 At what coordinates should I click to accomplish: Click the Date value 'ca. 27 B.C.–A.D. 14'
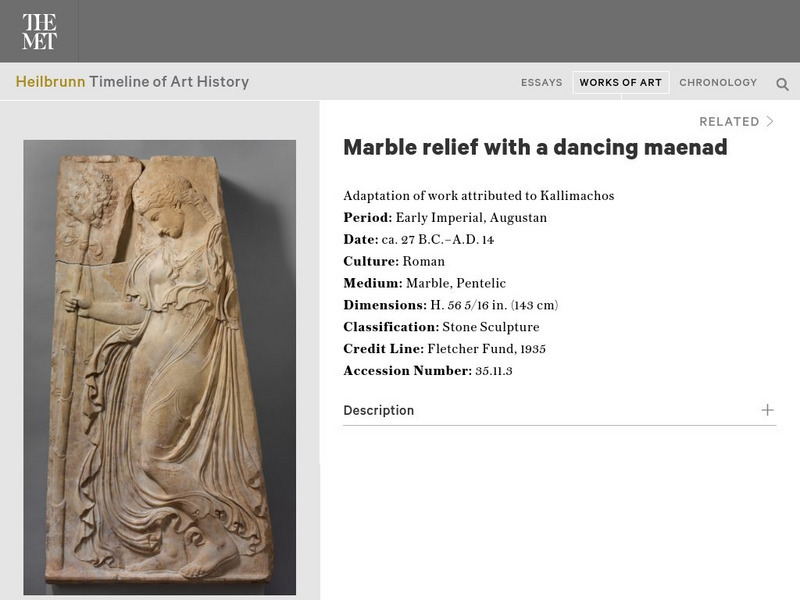tap(438, 240)
